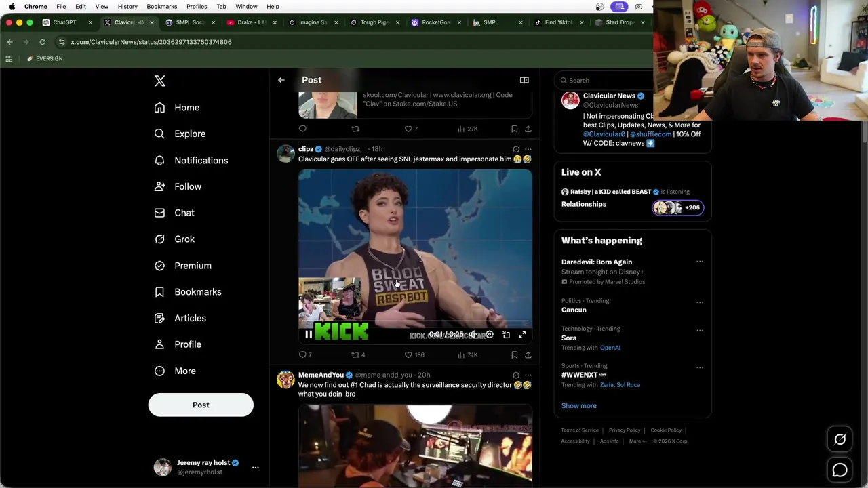Repost the clipz post with 4 reposts
Image resolution: width=868 pixels, height=488 pixels.
[x=358, y=354]
